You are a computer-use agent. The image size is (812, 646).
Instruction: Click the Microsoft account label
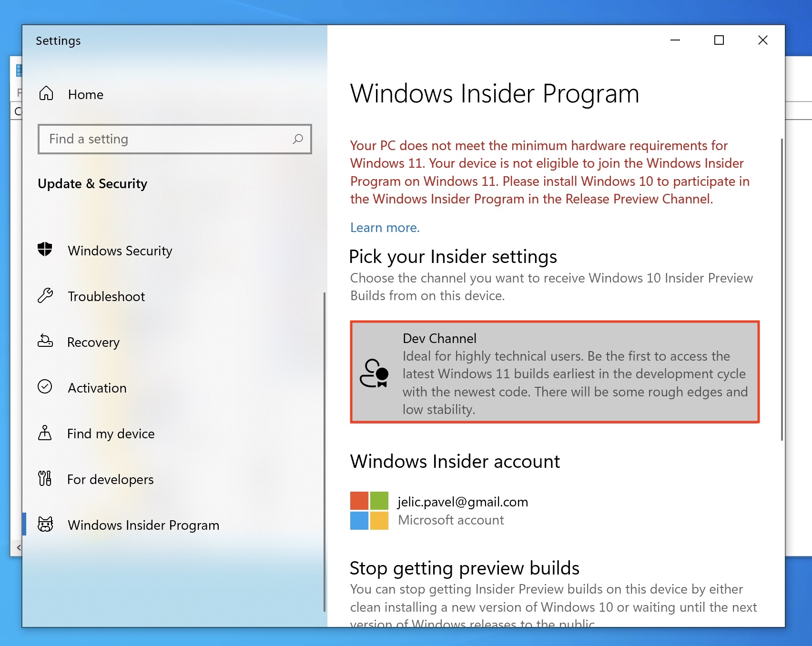pos(451,520)
